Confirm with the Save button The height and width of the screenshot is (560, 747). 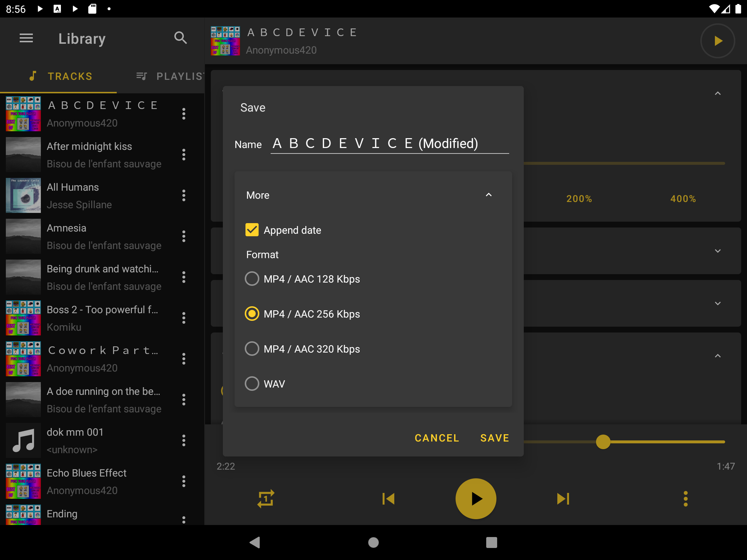coord(495,438)
